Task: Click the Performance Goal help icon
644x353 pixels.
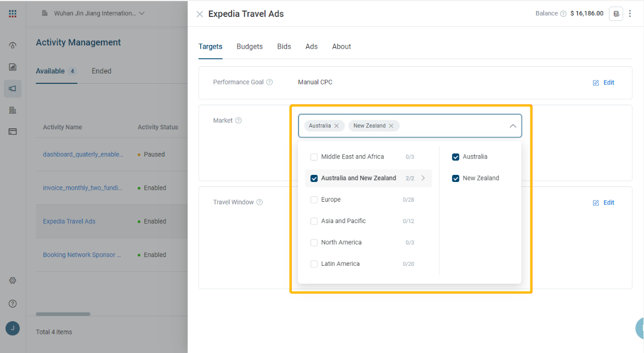Action: click(269, 82)
